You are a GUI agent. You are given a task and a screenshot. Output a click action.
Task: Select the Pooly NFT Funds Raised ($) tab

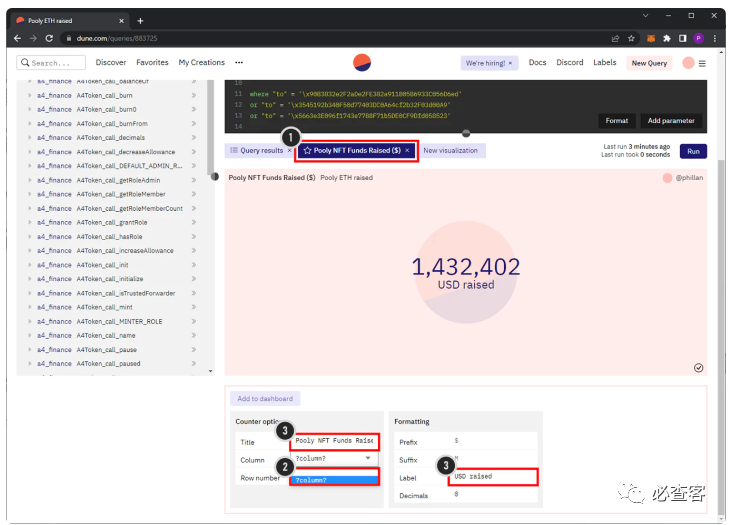356,151
